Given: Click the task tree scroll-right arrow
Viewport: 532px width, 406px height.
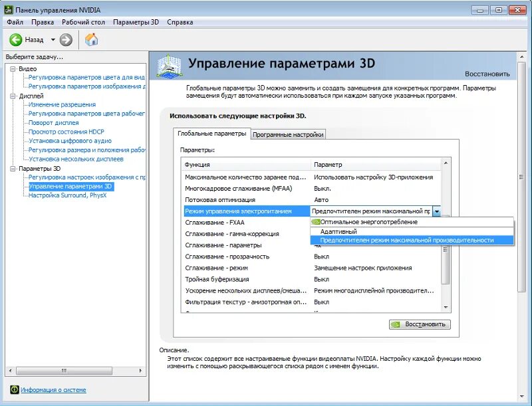Looking at the screenshot, I should [x=140, y=371].
